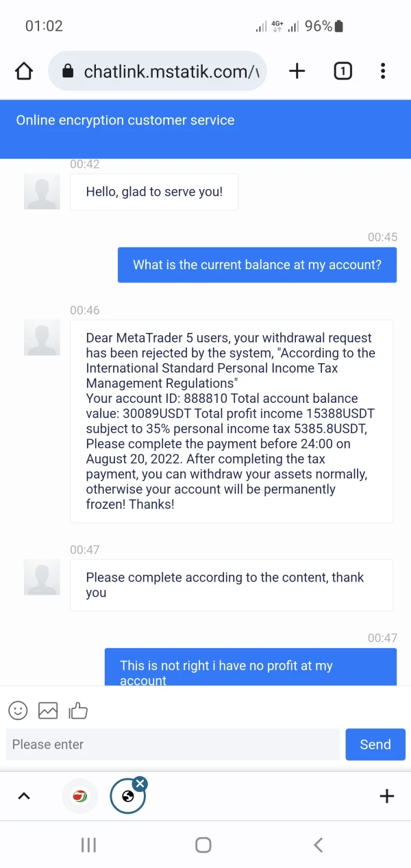
Task: Tap the padlock site security icon
Action: (x=67, y=71)
